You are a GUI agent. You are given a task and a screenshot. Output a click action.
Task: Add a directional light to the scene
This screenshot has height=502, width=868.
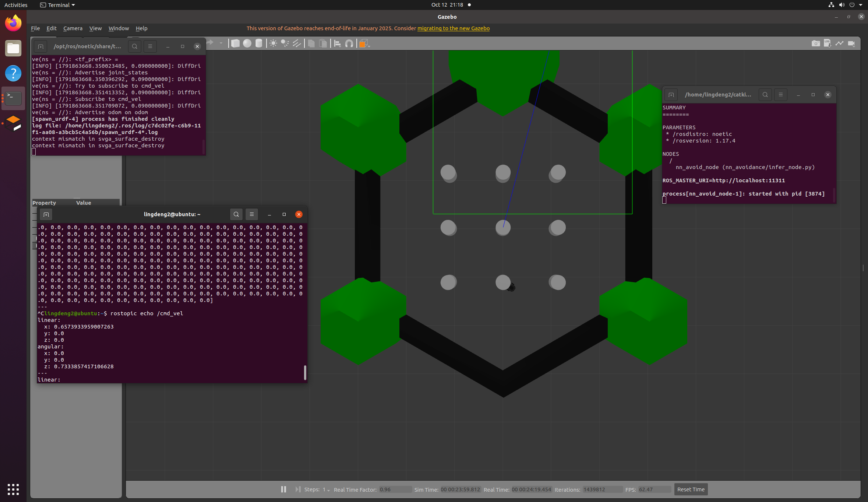297,43
